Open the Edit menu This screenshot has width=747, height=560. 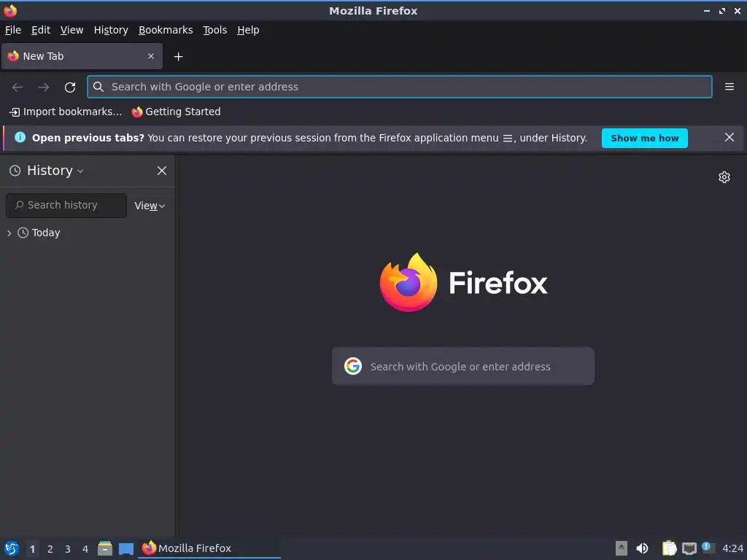(x=41, y=30)
